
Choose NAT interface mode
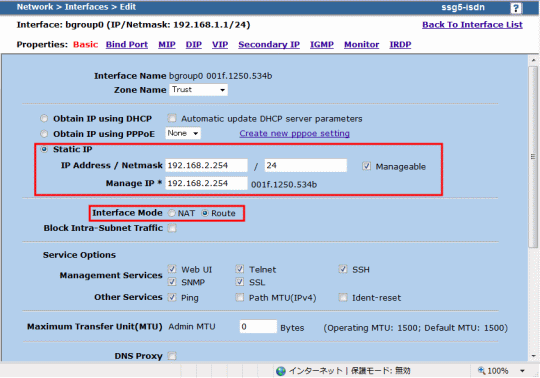pos(172,213)
